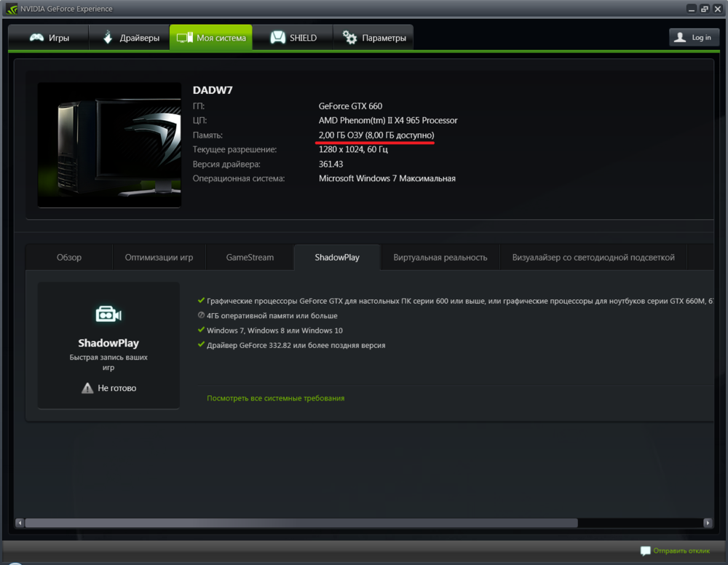Viewport: 728px width, 565px height.
Task: Minimize the GeForce Experience window
Action: 692,9
